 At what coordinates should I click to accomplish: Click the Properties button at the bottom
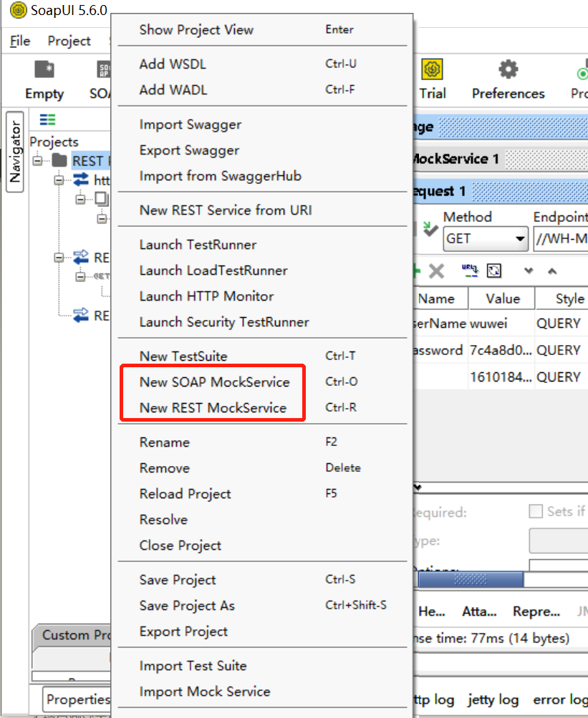tap(77, 699)
